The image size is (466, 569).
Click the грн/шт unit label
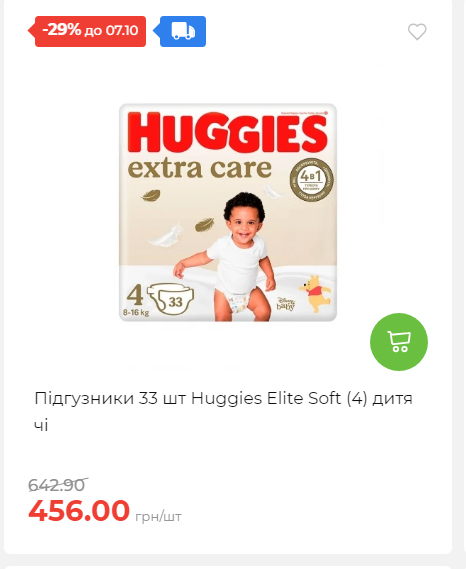click(x=158, y=516)
